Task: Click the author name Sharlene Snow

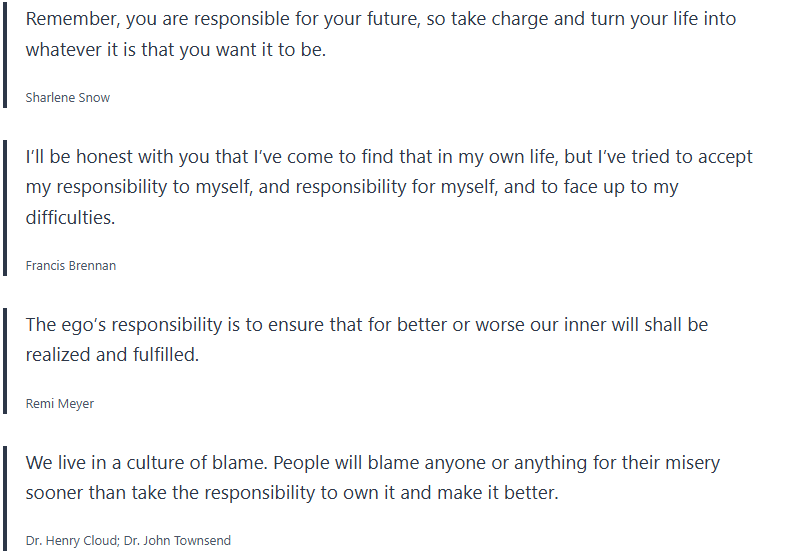Action: (x=67, y=98)
